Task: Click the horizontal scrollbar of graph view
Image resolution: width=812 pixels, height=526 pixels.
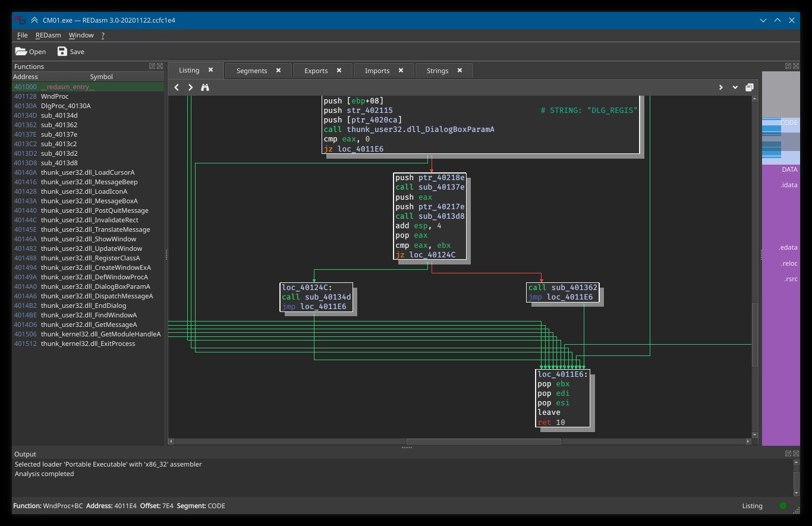Action: click(x=483, y=442)
